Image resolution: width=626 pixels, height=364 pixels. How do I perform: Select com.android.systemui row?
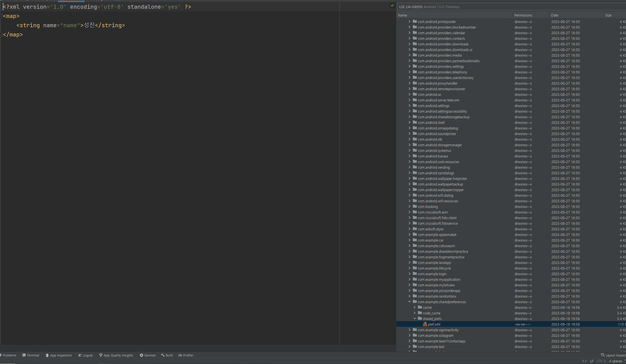coord(511,150)
